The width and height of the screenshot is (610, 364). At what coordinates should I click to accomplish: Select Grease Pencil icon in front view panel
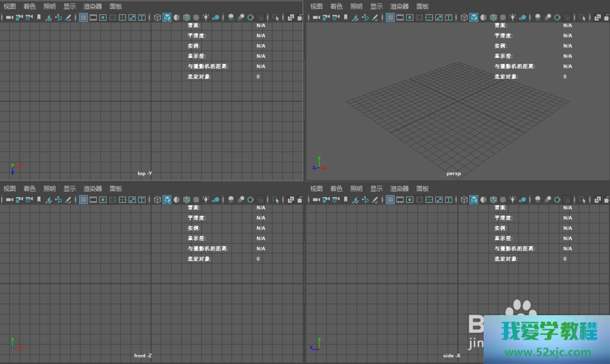tap(68, 199)
